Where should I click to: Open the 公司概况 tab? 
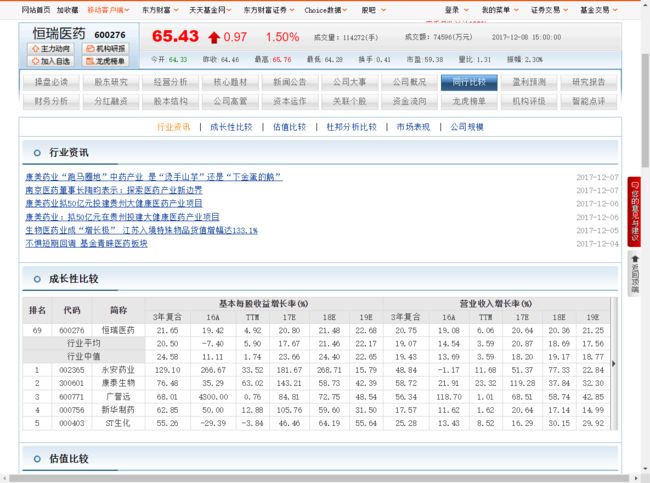click(409, 82)
